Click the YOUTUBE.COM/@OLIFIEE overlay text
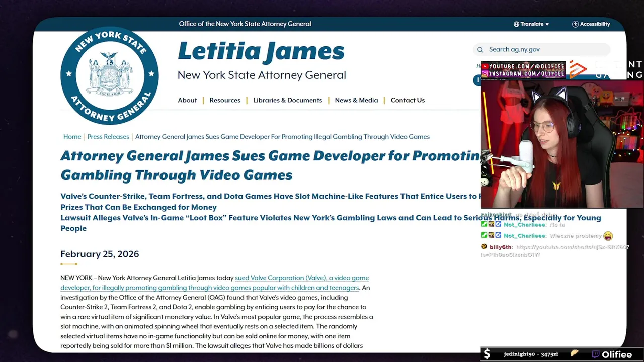Image resolution: width=644 pixels, height=362 pixels. click(526, 66)
